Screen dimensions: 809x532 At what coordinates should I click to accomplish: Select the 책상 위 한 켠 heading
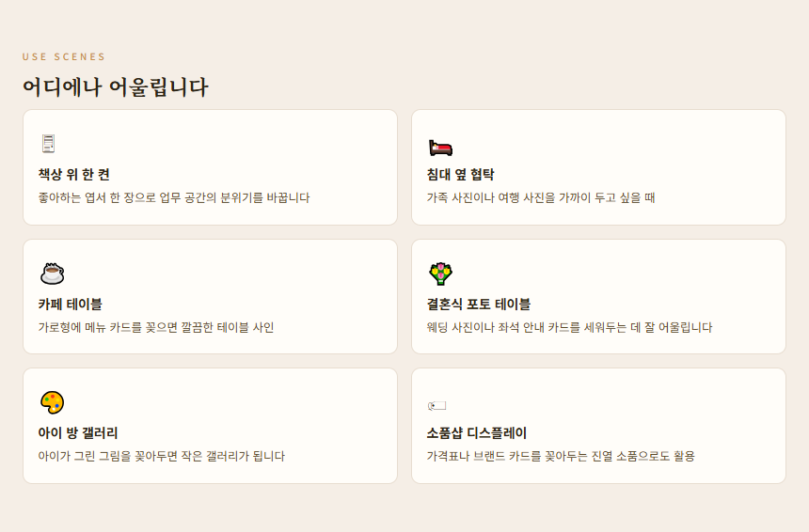coord(74,175)
